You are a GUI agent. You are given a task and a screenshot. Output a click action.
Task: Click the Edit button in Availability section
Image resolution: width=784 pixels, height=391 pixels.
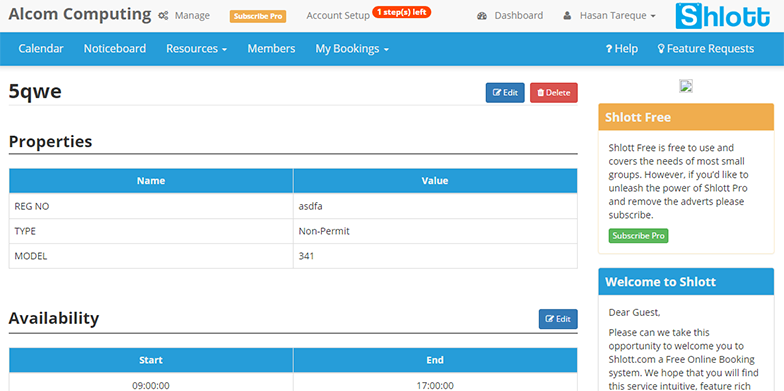click(x=558, y=319)
